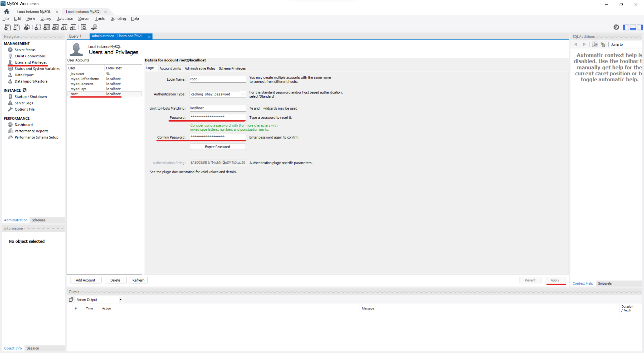644x353 pixels.
Task: Click the Dashboard performance icon
Action: pyautogui.click(x=10, y=125)
